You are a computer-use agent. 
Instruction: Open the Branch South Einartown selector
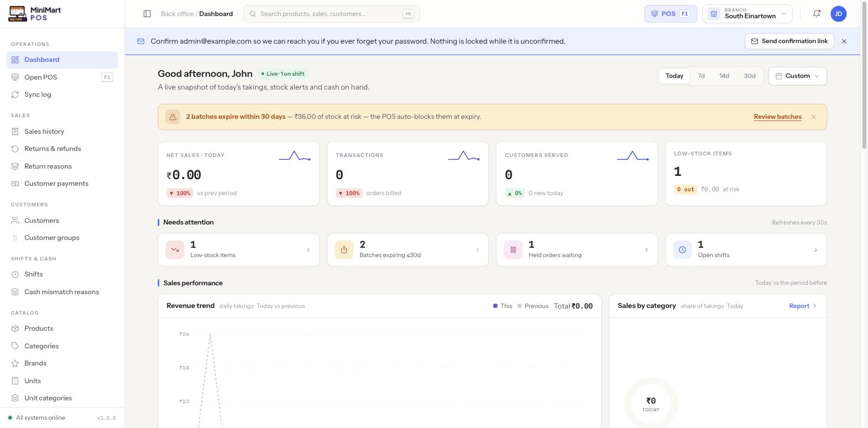click(747, 14)
